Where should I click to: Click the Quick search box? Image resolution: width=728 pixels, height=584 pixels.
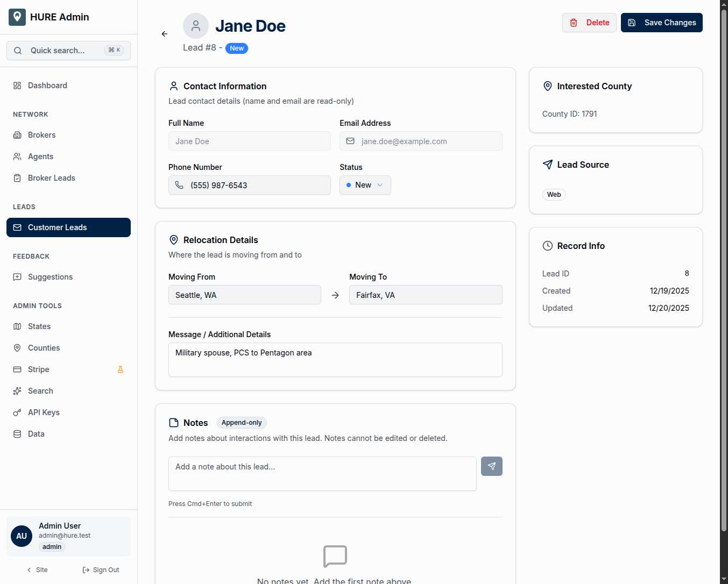[68, 51]
